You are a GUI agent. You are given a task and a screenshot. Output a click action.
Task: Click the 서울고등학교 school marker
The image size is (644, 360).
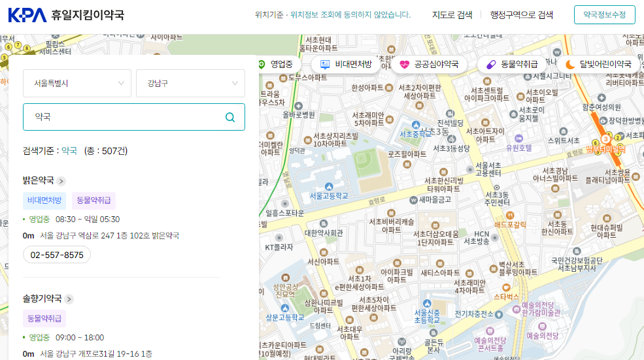pyautogui.click(x=329, y=187)
